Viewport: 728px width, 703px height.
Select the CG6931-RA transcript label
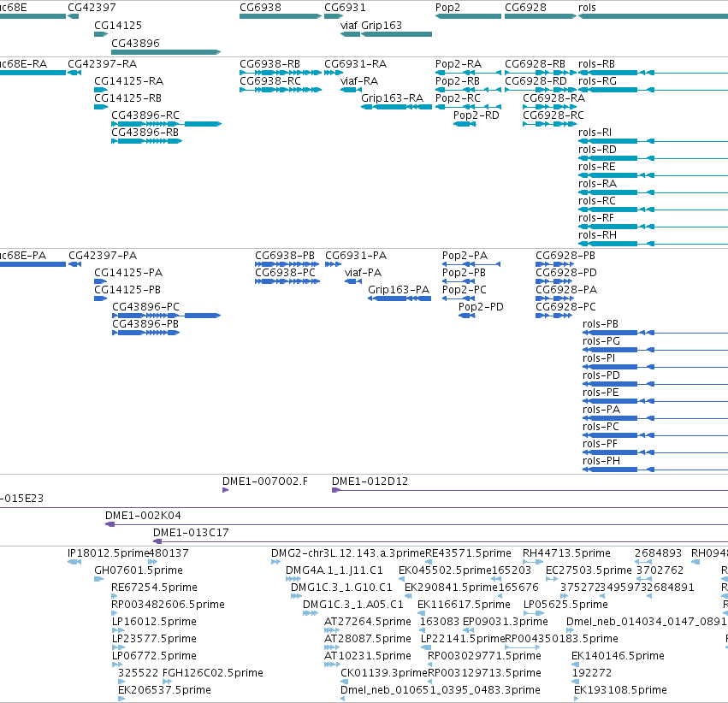pyautogui.click(x=356, y=64)
